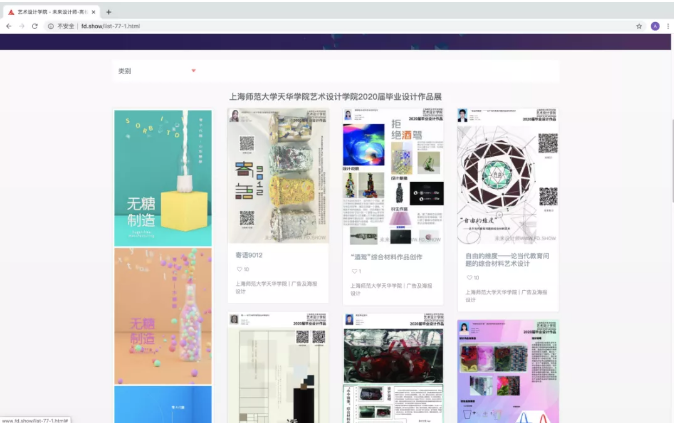
Task: Like the 自由的维度 work heart icon
Action: tap(469, 278)
